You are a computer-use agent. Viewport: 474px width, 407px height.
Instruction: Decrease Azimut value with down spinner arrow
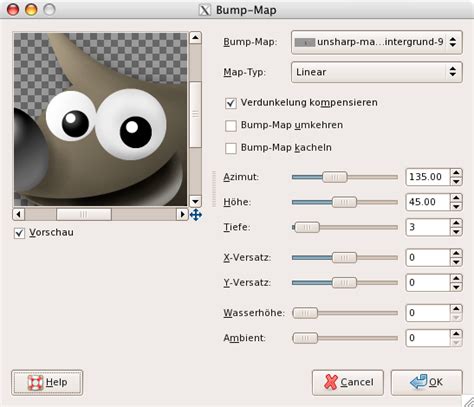click(456, 181)
